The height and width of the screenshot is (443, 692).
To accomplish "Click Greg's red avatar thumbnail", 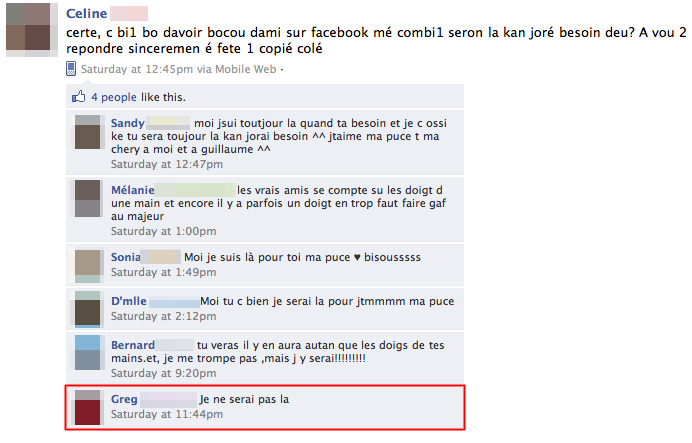I will click(x=87, y=407).
